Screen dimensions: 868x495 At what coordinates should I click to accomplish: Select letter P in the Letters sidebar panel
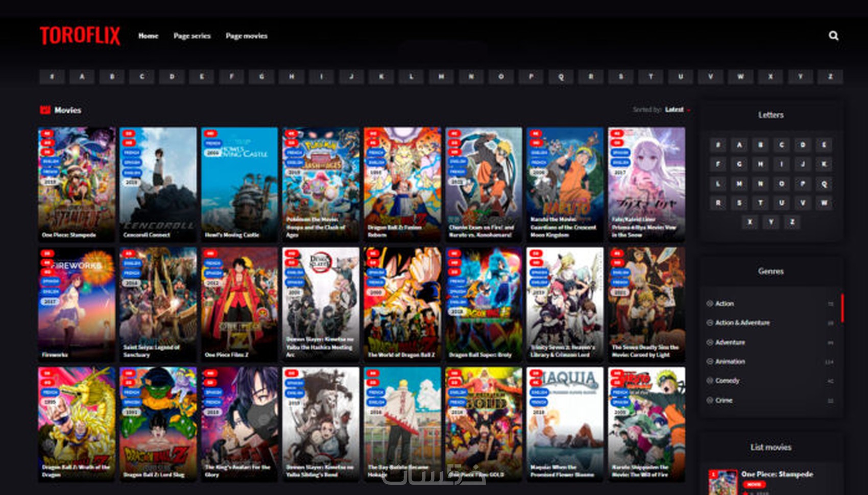(803, 184)
